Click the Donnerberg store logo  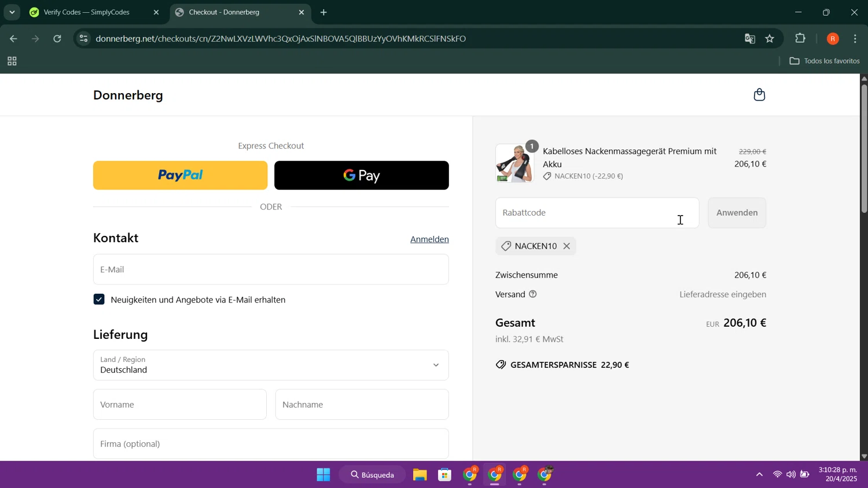click(x=128, y=95)
